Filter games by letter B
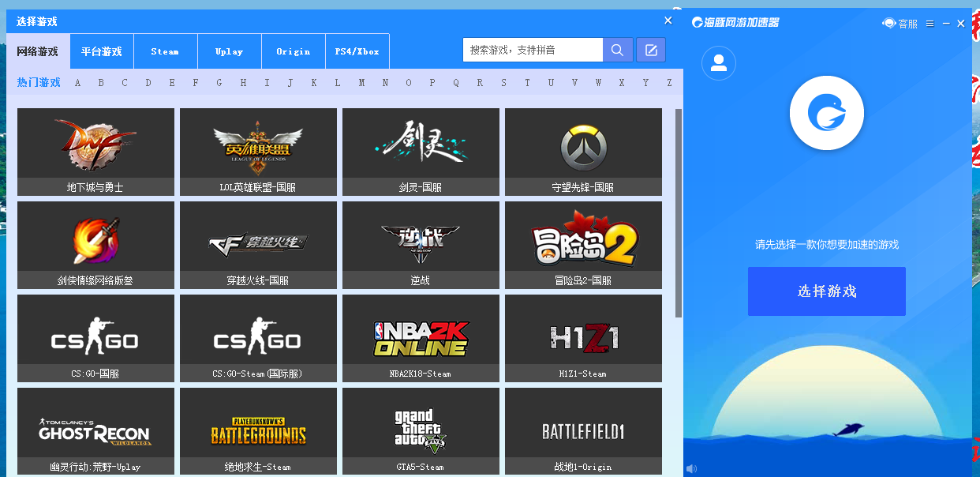The width and height of the screenshot is (980, 477). click(x=101, y=83)
